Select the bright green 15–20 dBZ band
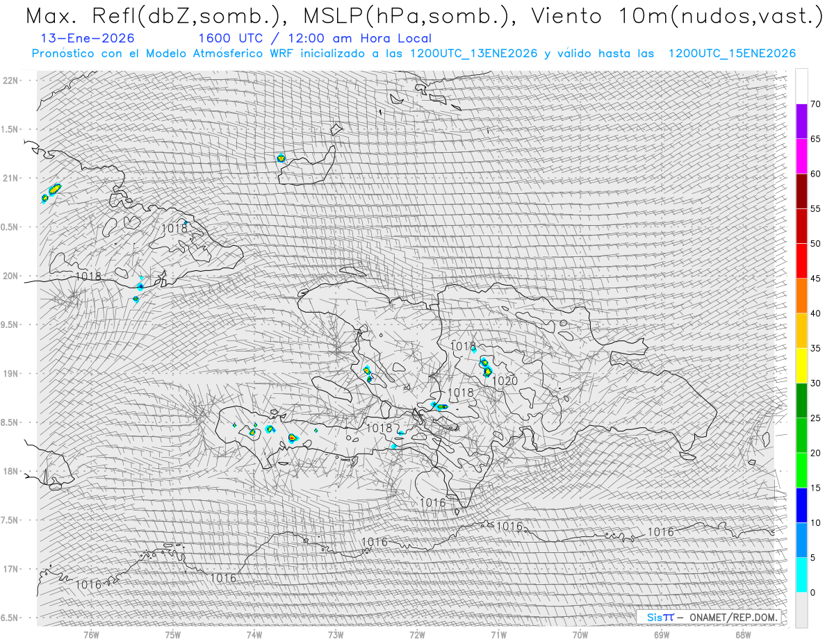Screen dimensions: 834x644 point(801,470)
